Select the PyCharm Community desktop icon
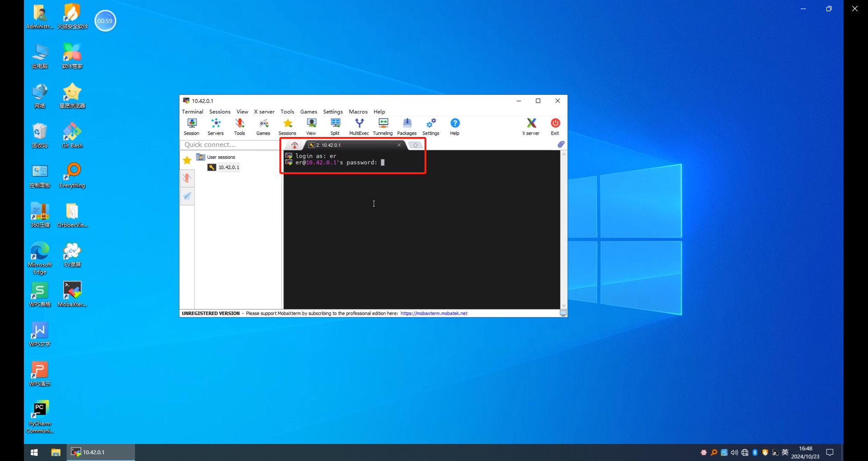This screenshot has height=461, width=868. [40, 417]
